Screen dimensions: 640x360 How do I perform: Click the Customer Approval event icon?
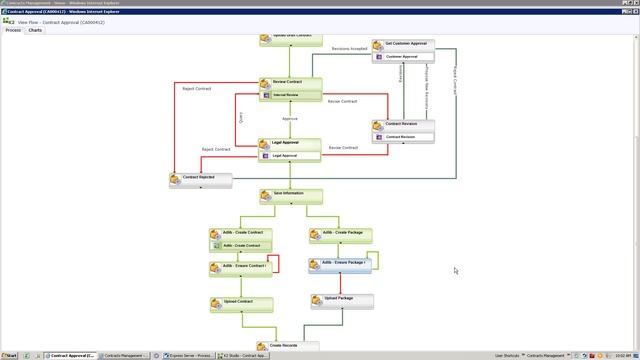point(379,57)
